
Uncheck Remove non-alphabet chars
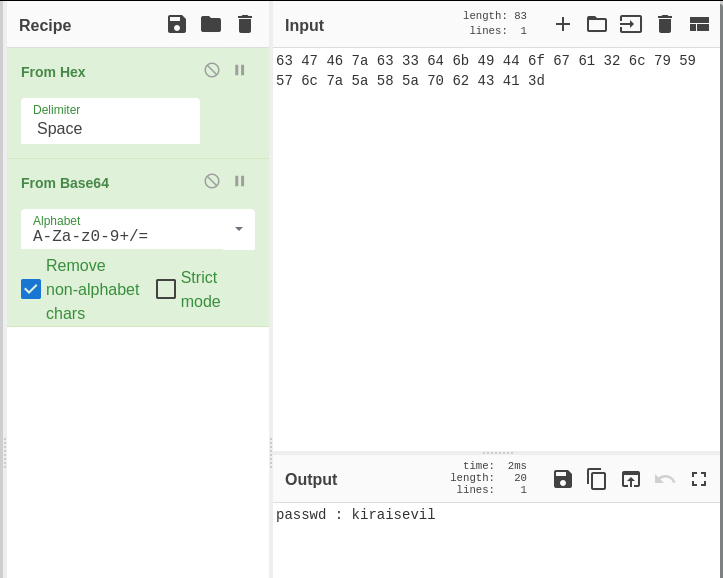(x=31, y=289)
